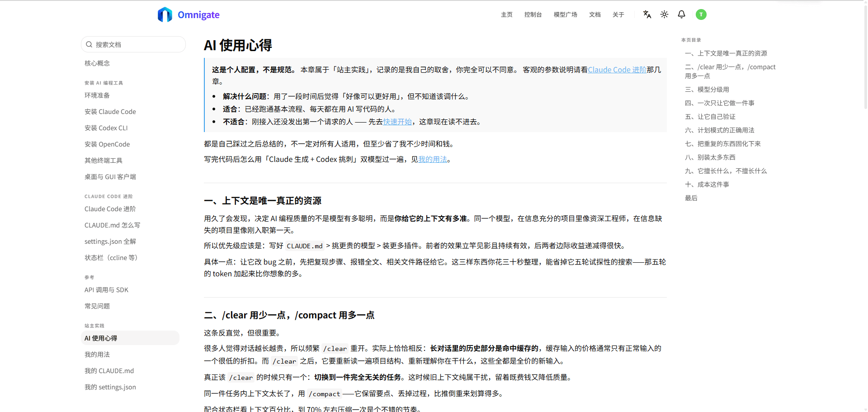Open 控制台 from the top navigation
The width and height of the screenshot is (868, 412).
click(x=533, y=14)
